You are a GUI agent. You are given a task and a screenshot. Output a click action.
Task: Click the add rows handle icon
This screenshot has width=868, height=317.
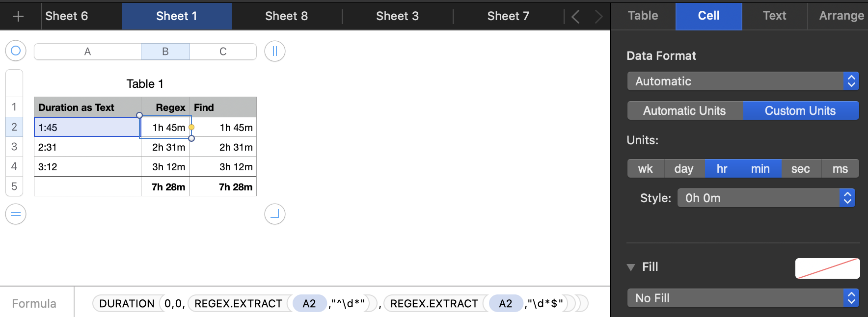pyautogui.click(x=16, y=214)
